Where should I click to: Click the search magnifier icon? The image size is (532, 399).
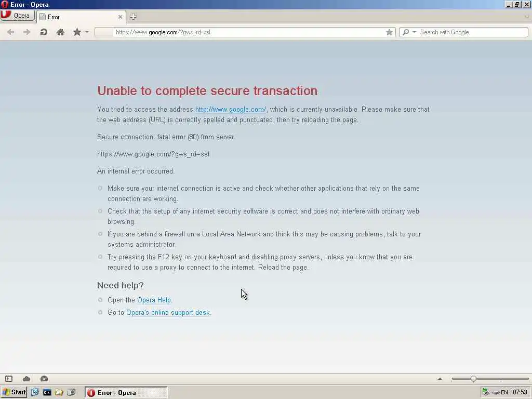[405, 32]
